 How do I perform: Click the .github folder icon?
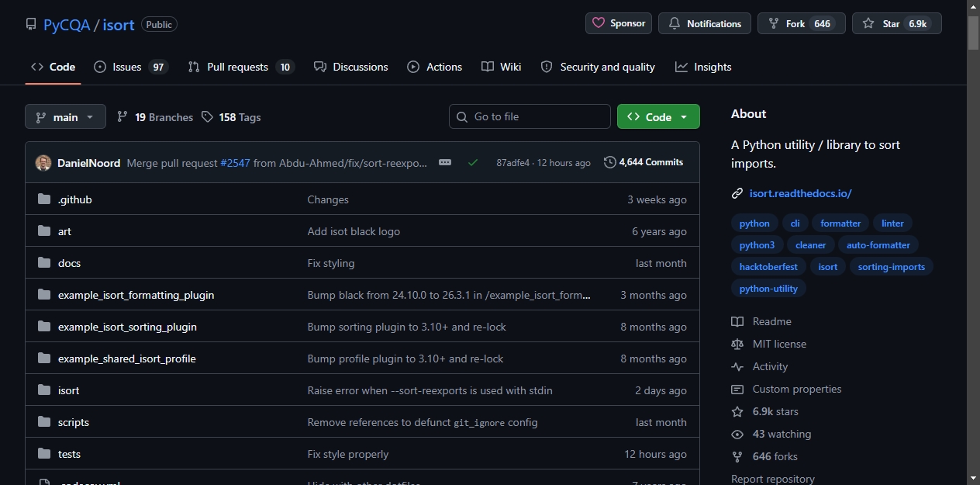point(44,199)
